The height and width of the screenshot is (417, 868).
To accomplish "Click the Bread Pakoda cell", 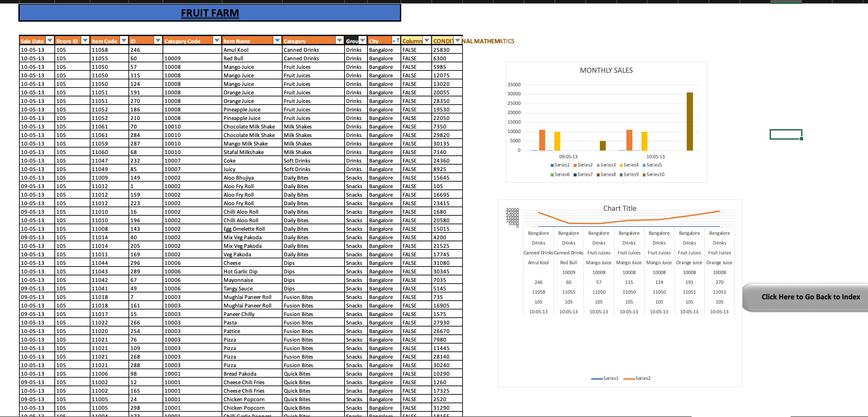I will click(252, 374).
